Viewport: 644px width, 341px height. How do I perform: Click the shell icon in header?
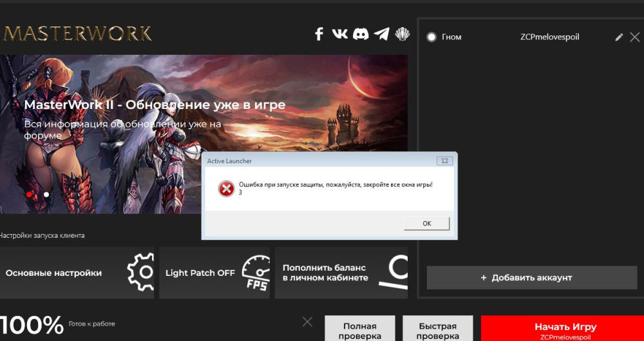coord(402,34)
